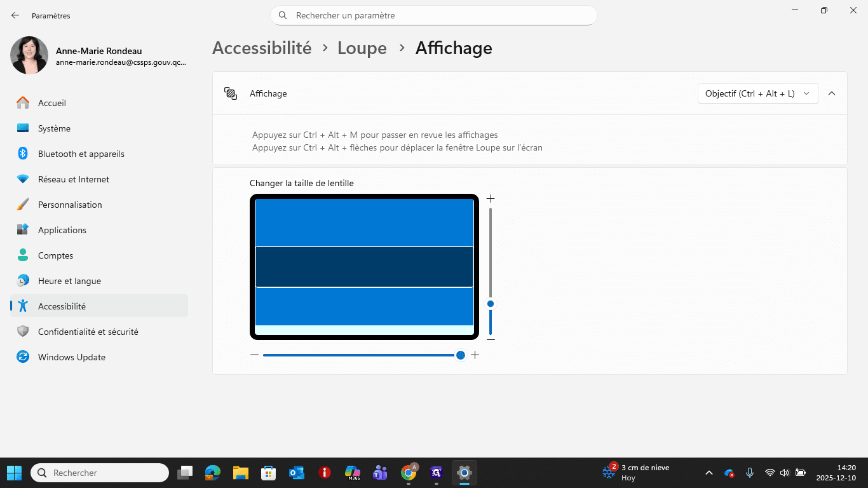Image resolution: width=868 pixels, height=488 pixels.
Task: Click the Affichage overlapping windows icon
Action: [231, 93]
